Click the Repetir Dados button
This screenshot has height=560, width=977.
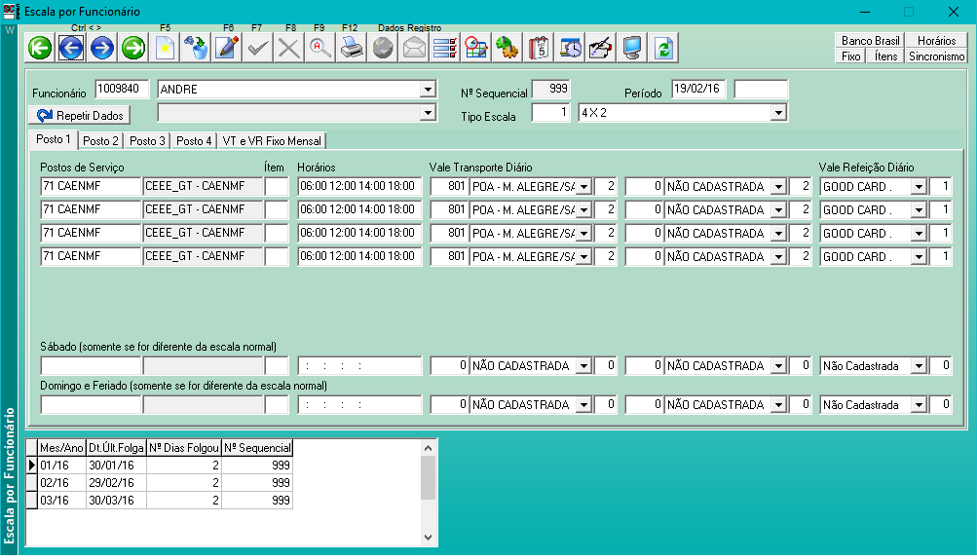81,115
